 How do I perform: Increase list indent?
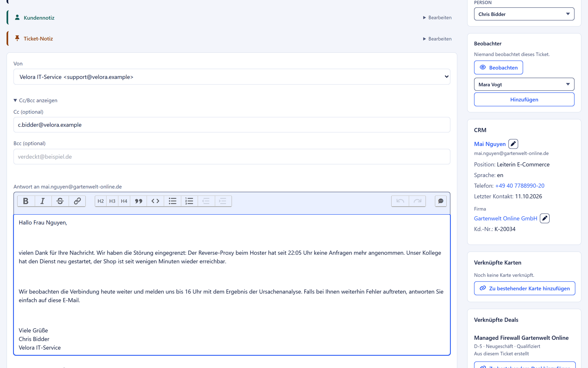point(223,201)
